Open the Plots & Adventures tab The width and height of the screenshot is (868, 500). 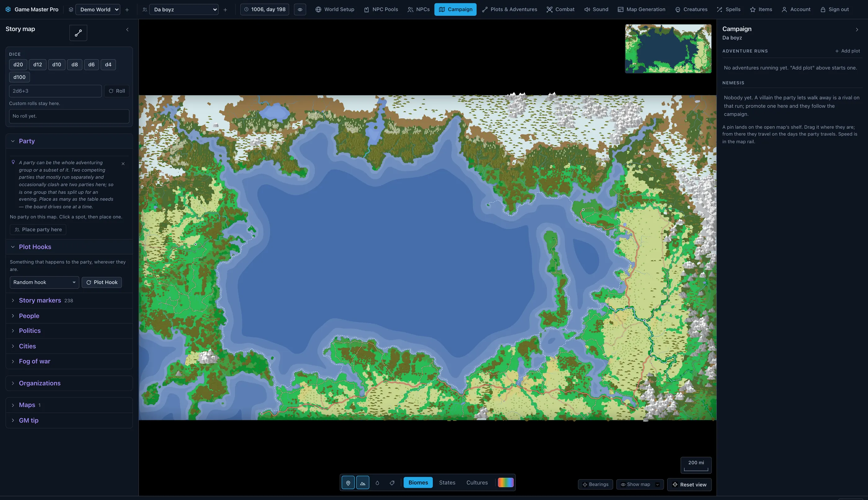[510, 9]
